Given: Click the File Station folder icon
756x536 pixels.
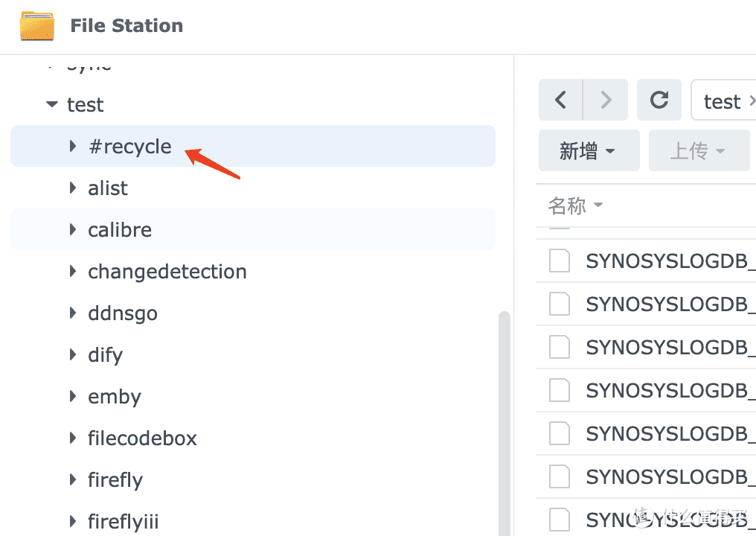Looking at the screenshot, I should [36, 26].
